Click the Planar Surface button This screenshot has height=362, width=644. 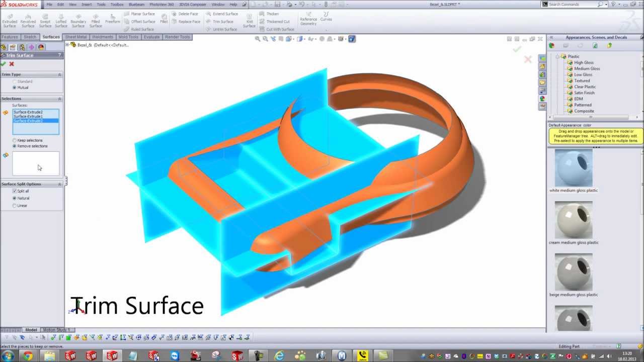pos(139,14)
